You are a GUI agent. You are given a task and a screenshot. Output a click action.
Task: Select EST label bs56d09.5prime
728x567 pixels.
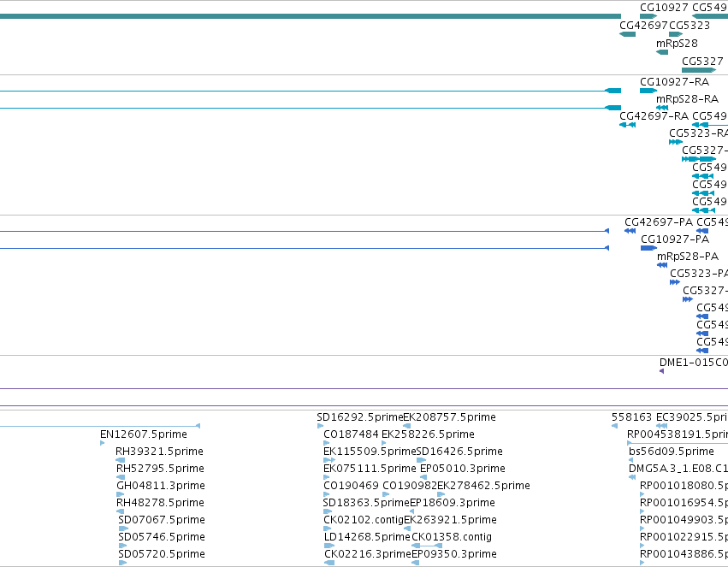[x=672, y=452]
